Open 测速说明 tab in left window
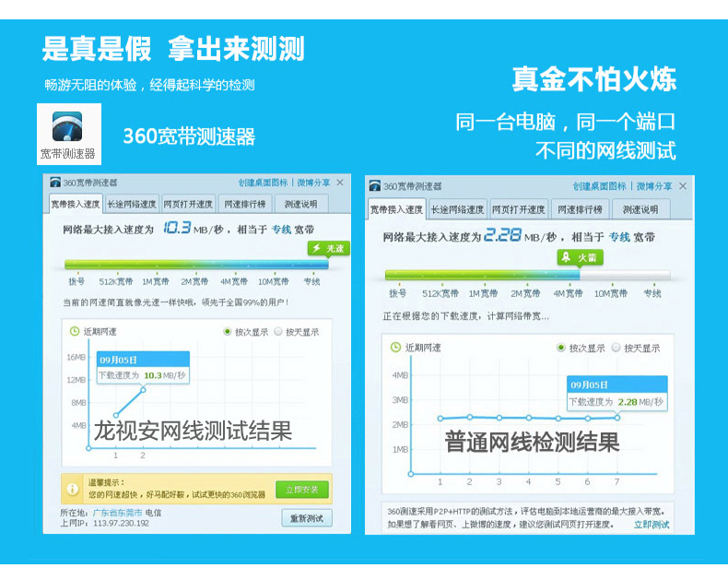The width and height of the screenshot is (728, 568). [300, 205]
